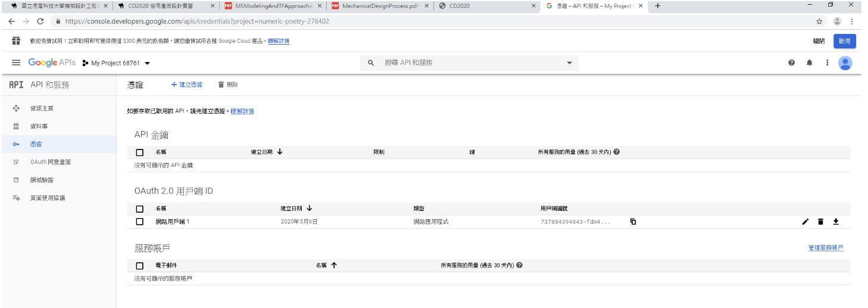
Task: Edit OAuth client with pencil icon
Action: (805, 222)
